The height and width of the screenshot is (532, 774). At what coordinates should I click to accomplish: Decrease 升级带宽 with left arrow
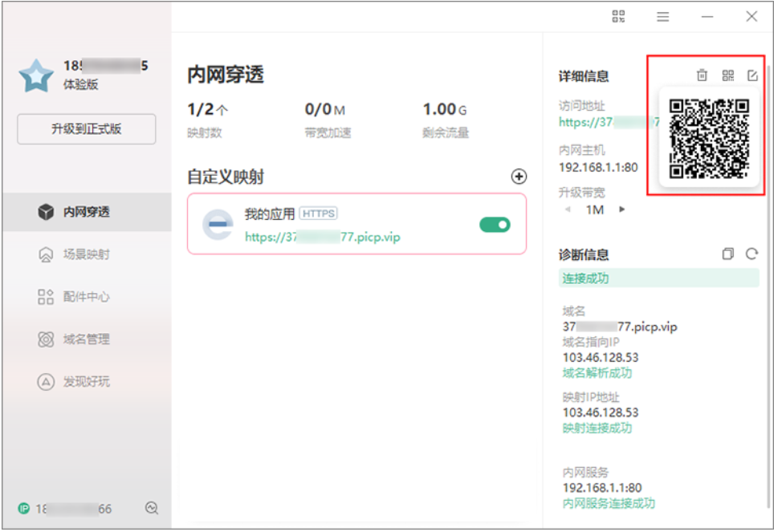coord(568,209)
